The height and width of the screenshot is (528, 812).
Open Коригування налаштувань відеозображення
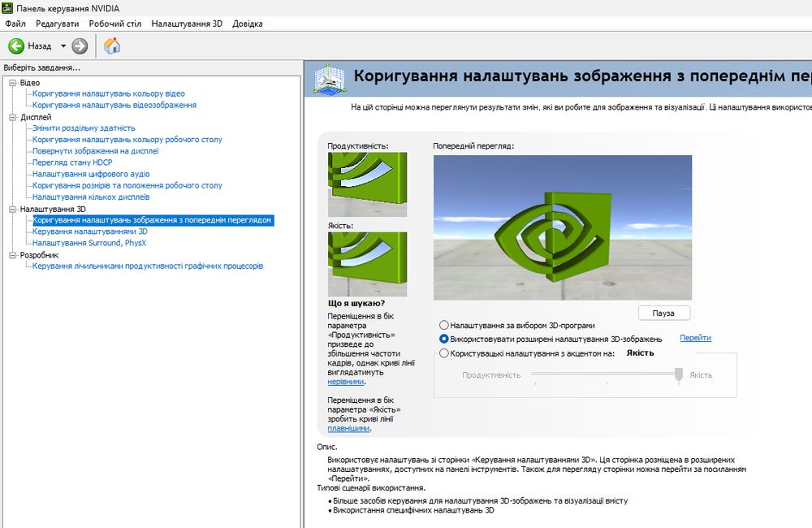point(114,105)
